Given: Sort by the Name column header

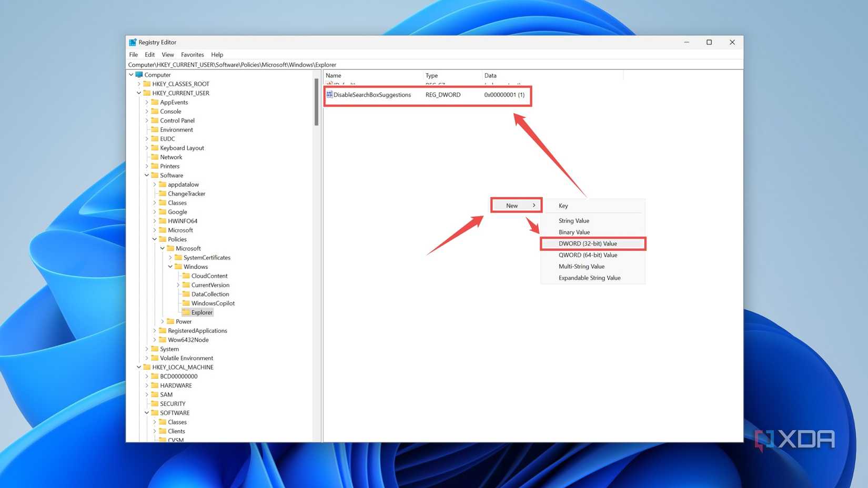Looking at the screenshot, I should pos(373,75).
